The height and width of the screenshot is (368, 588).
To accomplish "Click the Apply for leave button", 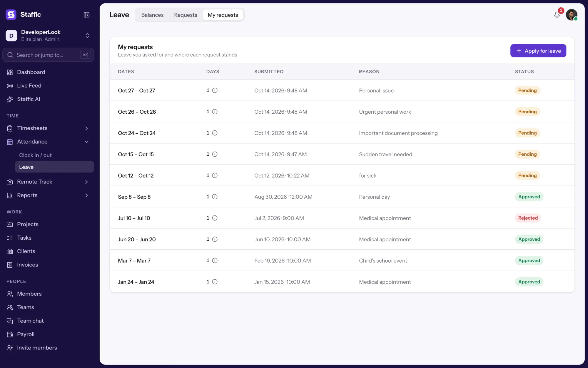I will tap(538, 51).
